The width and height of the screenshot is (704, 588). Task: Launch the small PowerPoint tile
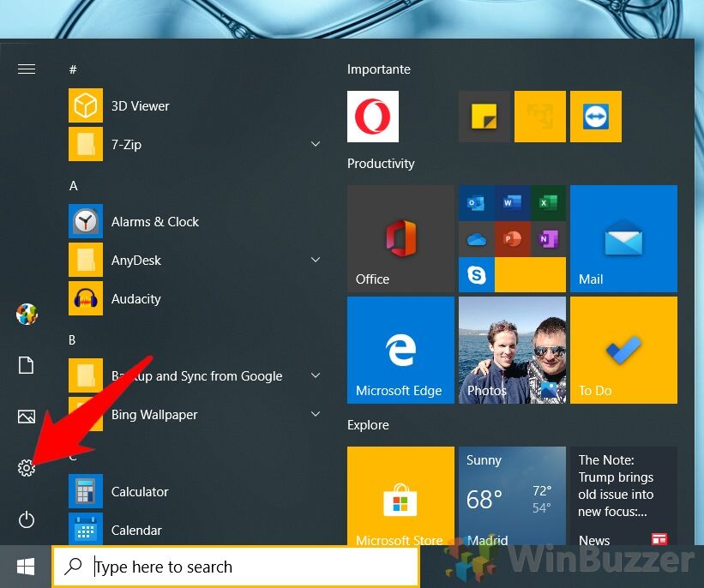(x=512, y=239)
